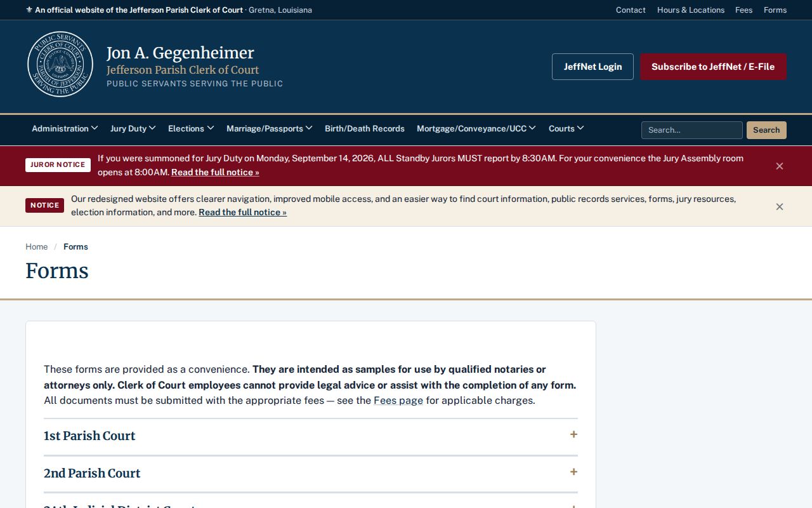Expand the 1st Parish Court section
The width and height of the screenshot is (812, 508).
(x=311, y=436)
